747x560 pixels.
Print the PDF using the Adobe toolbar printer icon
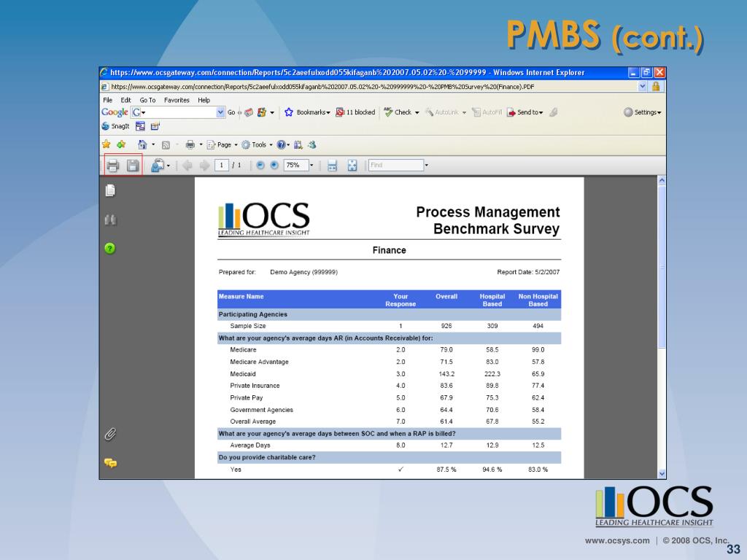[x=112, y=166]
